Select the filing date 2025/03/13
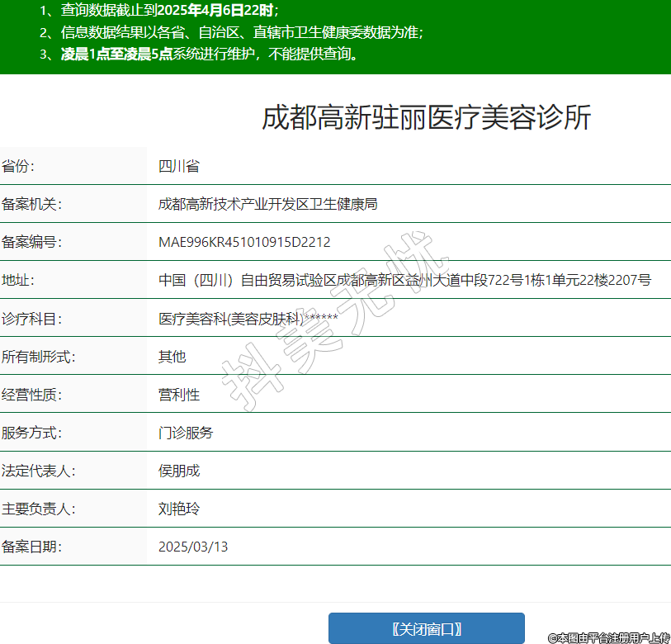The width and height of the screenshot is (671, 644). (x=193, y=547)
